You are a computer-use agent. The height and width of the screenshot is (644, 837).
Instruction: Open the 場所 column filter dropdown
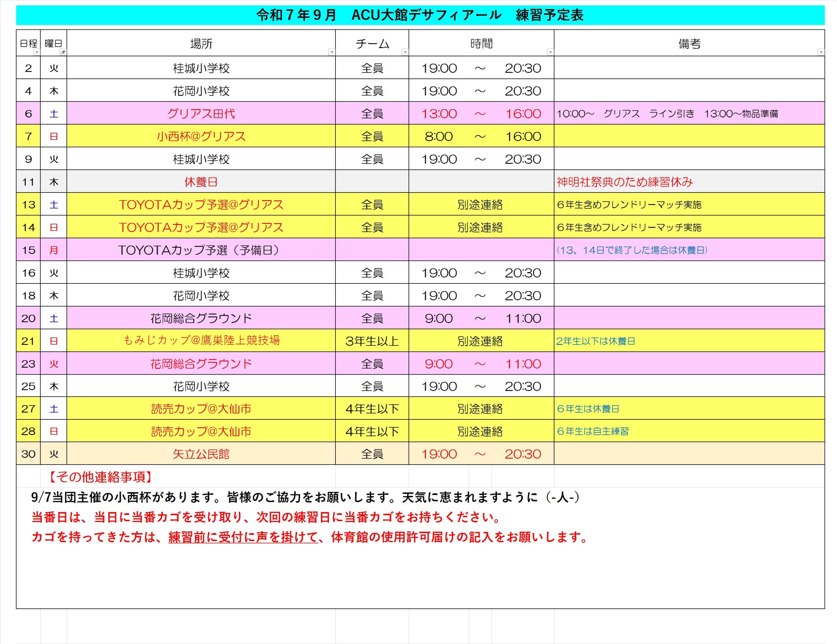click(x=332, y=52)
